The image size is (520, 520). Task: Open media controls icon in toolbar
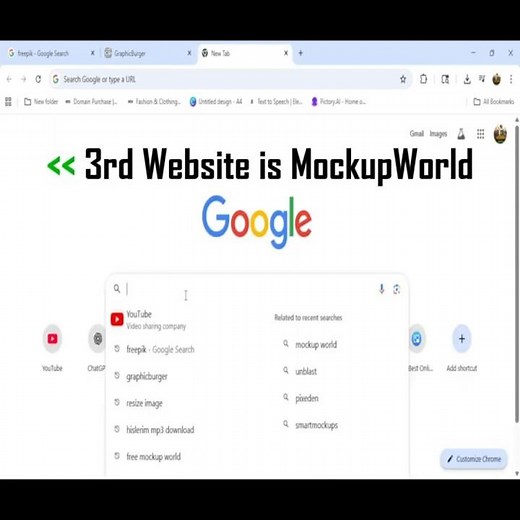pyautogui.click(x=482, y=79)
